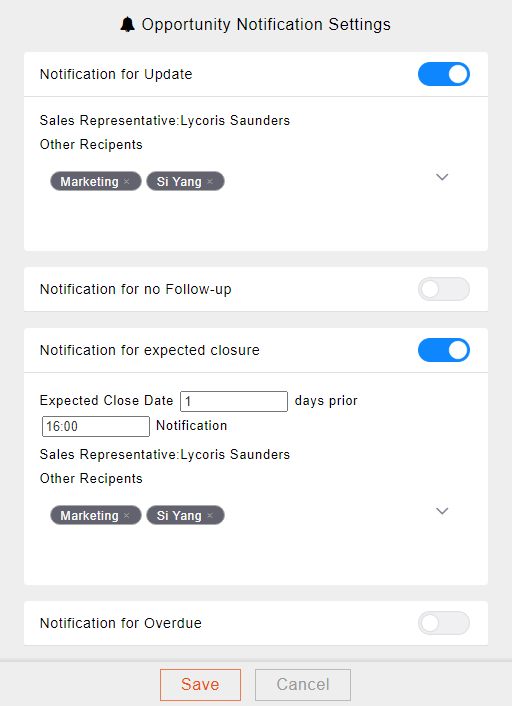Image resolution: width=512 pixels, height=706 pixels.
Task: Remove Marketing tag from Update recipients
Action: coord(127,181)
